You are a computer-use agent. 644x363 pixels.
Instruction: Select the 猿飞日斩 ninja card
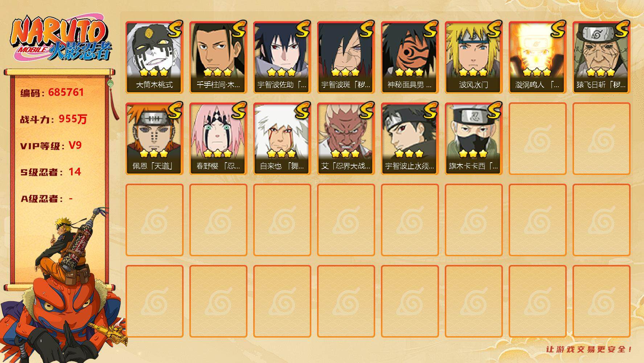coord(602,57)
